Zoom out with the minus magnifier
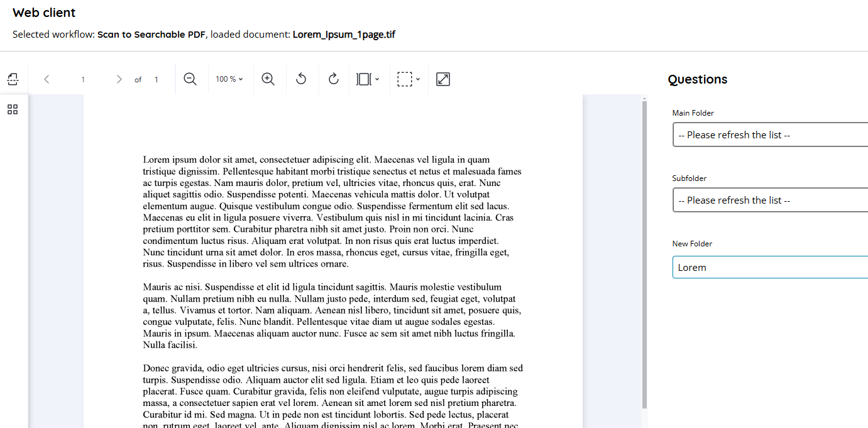The image size is (868, 428). 190,79
